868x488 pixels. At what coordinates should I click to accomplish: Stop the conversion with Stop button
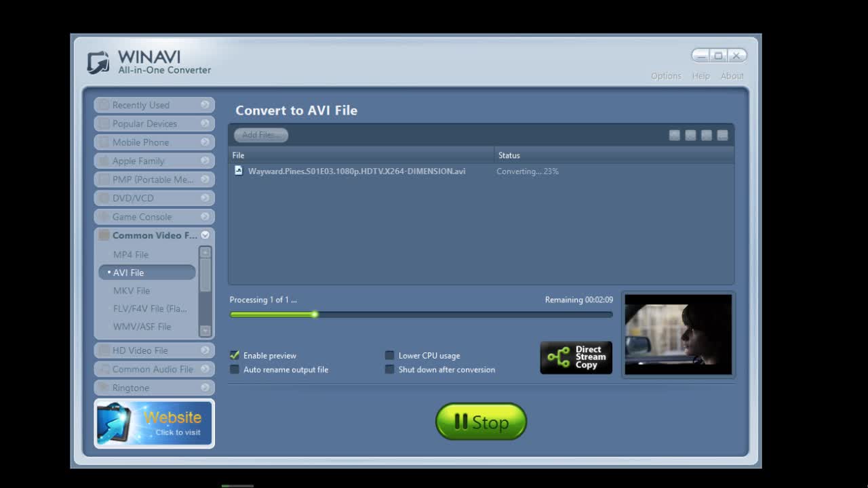pyautogui.click(x=481, y=422)
